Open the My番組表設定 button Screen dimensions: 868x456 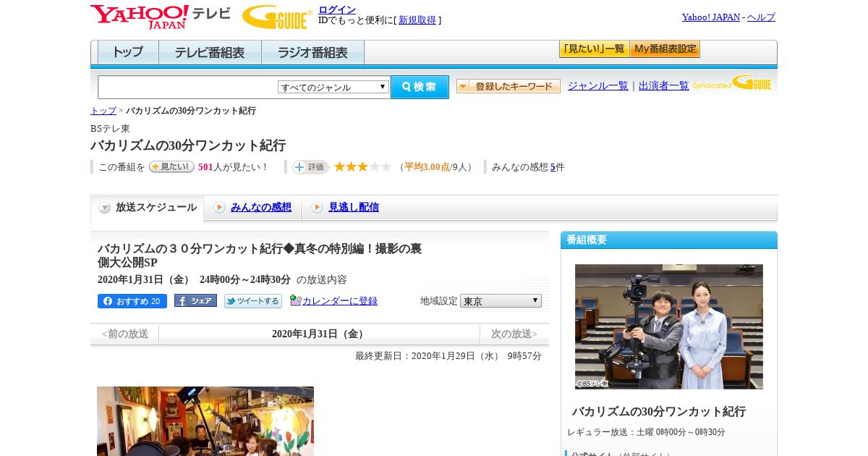click(x=665, y=49)
